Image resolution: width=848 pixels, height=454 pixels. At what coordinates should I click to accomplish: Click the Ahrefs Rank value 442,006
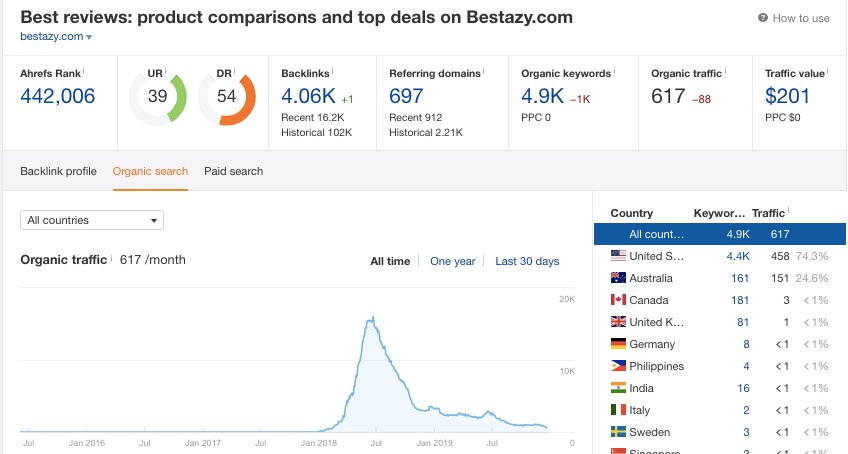coord(57,96)
